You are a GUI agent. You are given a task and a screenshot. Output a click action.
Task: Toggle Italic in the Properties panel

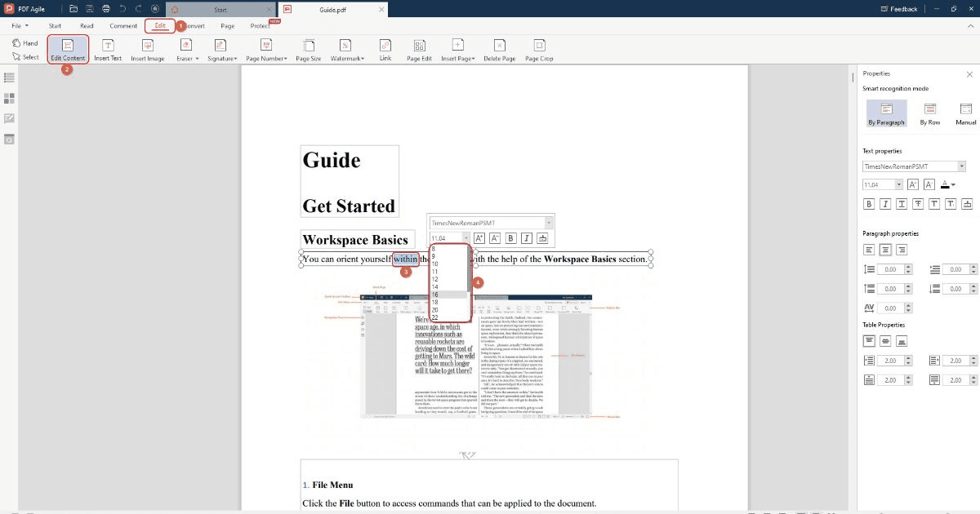click(885, 204)
